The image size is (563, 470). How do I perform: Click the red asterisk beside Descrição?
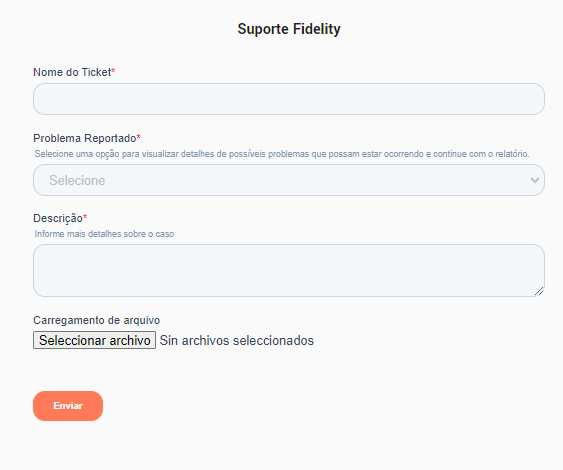(x=85, y=217)
